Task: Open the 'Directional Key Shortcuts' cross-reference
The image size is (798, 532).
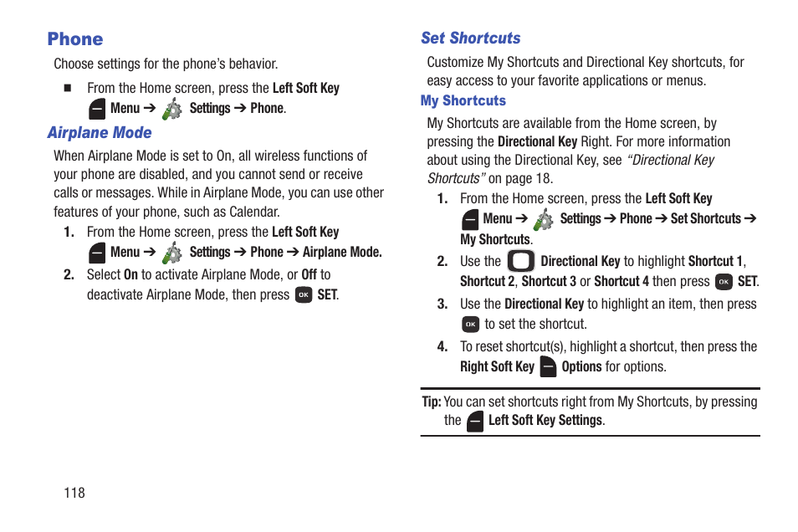Action: (x=570, y=169)
